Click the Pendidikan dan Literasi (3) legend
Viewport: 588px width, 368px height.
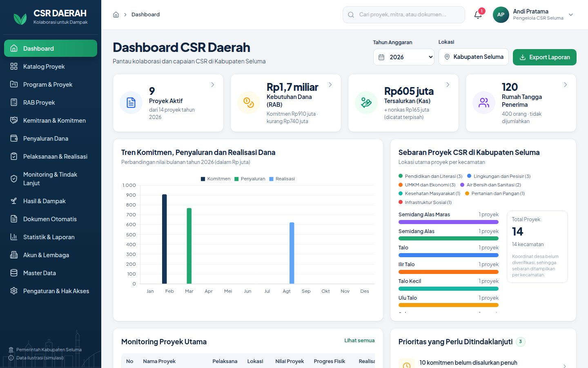(430, 176)
